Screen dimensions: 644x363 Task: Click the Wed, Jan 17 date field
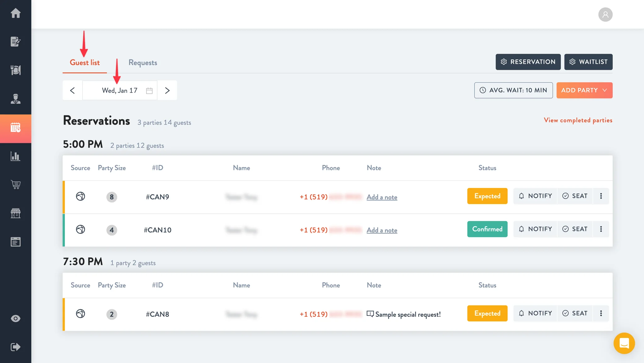[x=120, y=91]
